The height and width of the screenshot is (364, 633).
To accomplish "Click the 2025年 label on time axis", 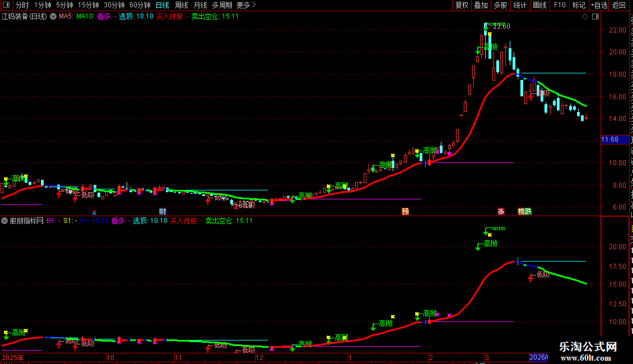I will [x=12, y=357].
